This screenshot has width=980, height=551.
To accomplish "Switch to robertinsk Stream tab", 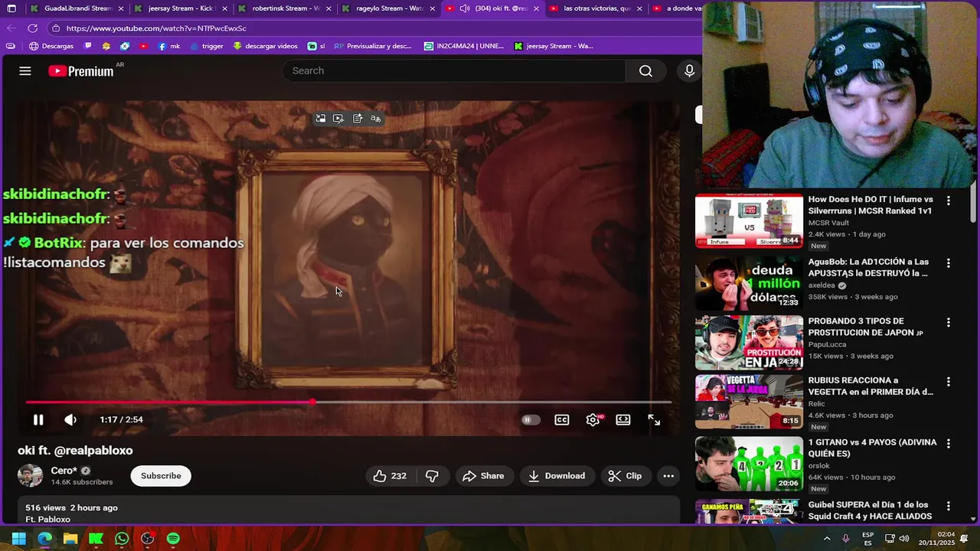I will pos(286,8).
